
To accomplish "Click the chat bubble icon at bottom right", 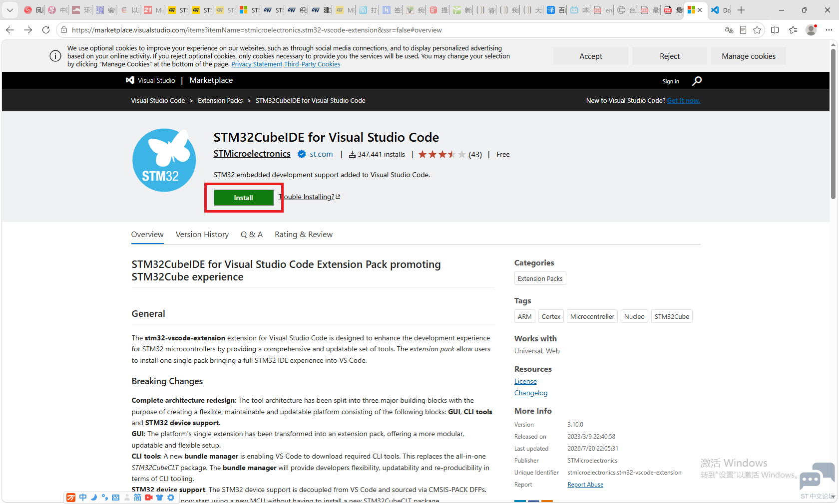I will click(x=817, y=476).
